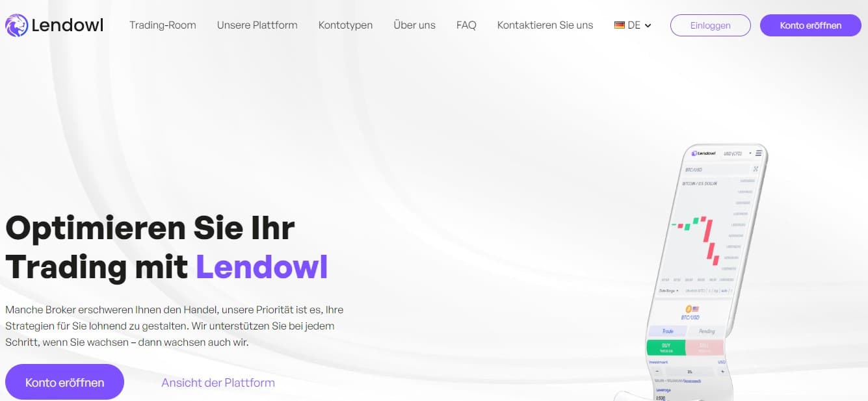
Task: Open the Ansicht der Plattform link
Action: coord(218,382)
